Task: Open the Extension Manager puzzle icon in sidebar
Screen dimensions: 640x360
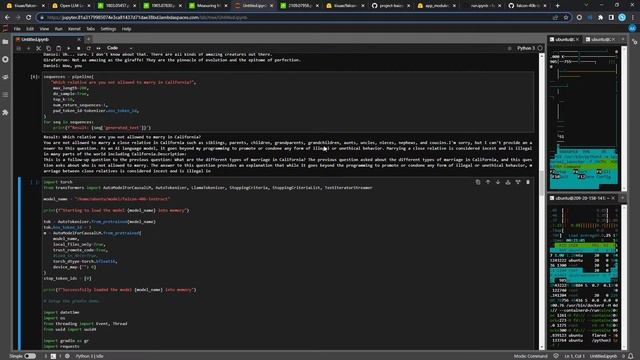Action: click(5, 112)
